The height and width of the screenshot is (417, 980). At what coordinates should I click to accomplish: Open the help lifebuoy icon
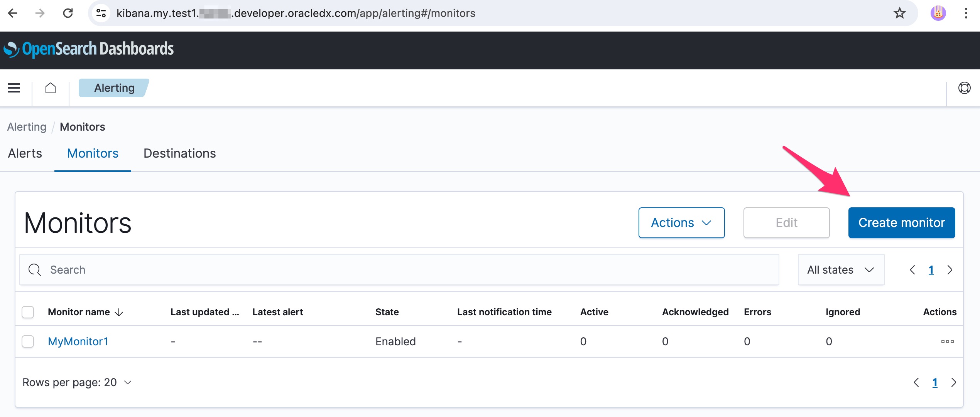pos(964,88)
